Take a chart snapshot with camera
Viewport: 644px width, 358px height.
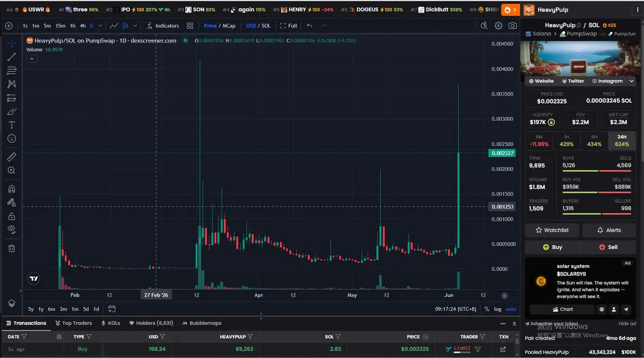(512, 25)
